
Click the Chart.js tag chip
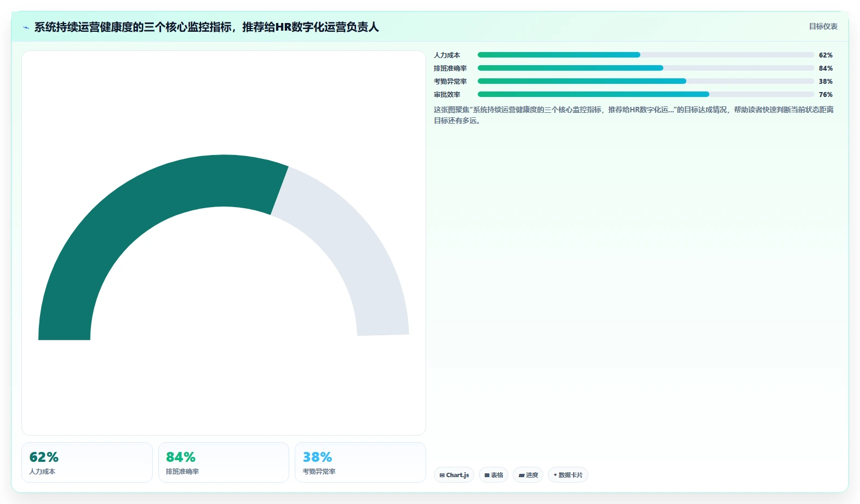pyautogui.click(x=454, y=475)
